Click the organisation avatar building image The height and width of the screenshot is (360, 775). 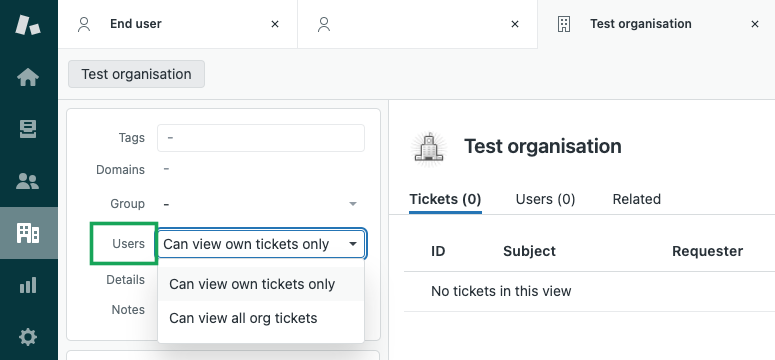pyautogui.click(x=429, y=147)
